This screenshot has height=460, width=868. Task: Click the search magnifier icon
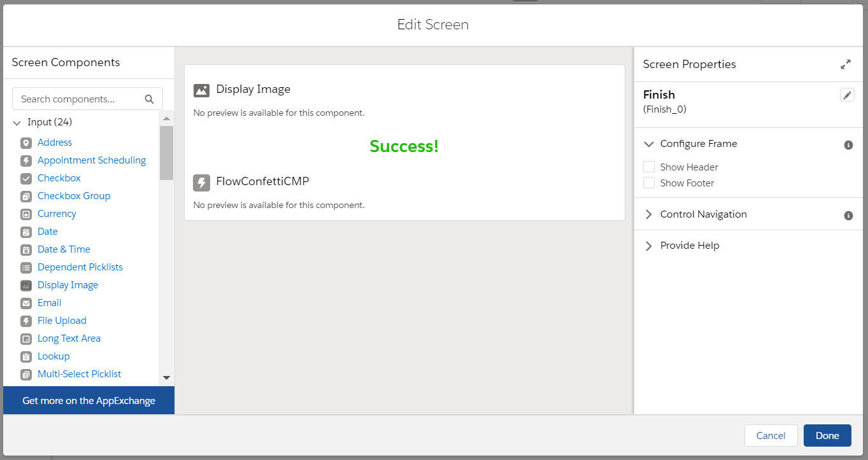(149, 99)
